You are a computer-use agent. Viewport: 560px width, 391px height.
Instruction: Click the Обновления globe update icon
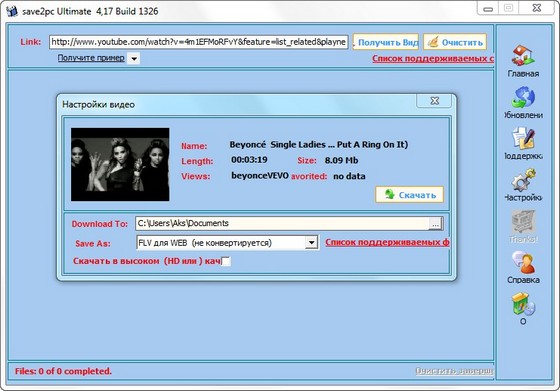click(523, 97)
